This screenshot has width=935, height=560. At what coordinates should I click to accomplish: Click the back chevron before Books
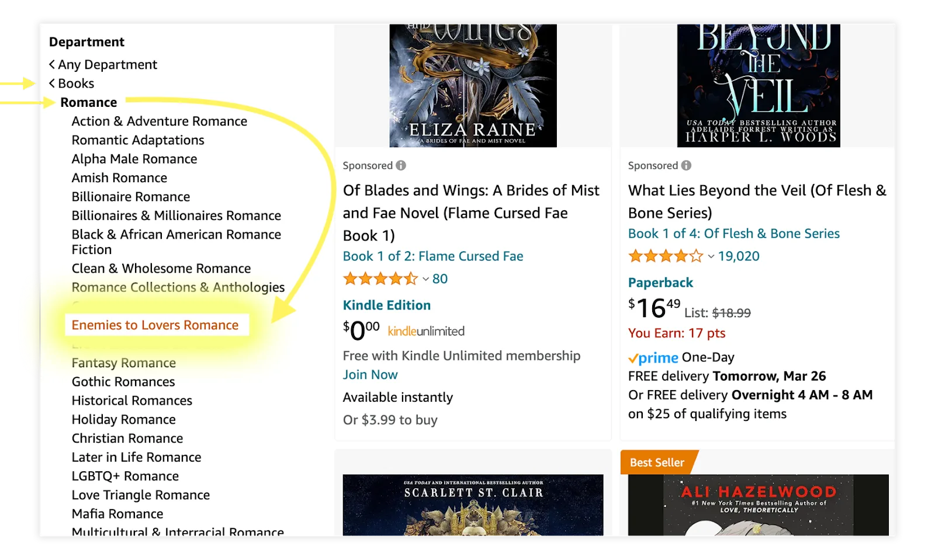click(x=52, y=84)
